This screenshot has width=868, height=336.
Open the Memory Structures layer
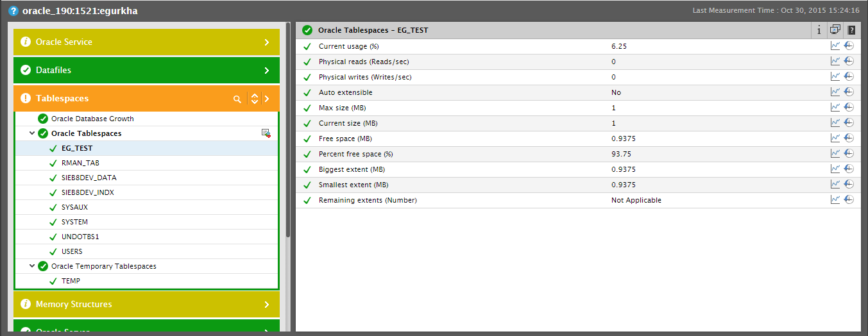[x=146, y=304]
